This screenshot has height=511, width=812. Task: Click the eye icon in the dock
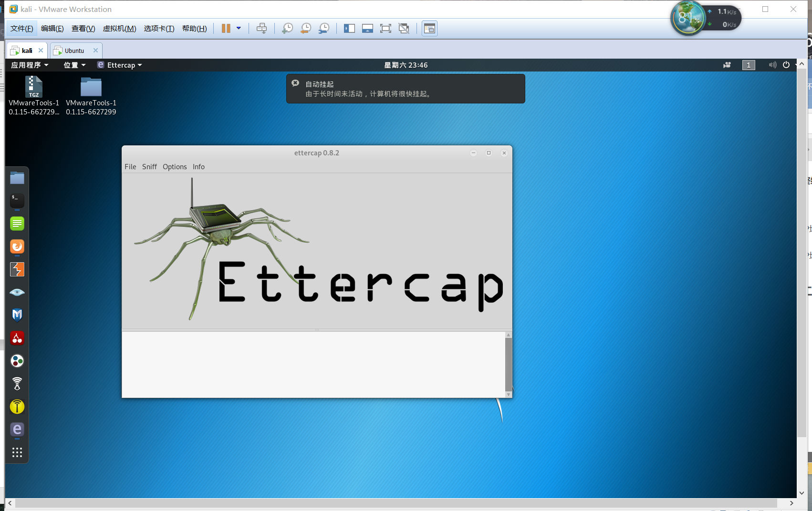click(17, 292)
